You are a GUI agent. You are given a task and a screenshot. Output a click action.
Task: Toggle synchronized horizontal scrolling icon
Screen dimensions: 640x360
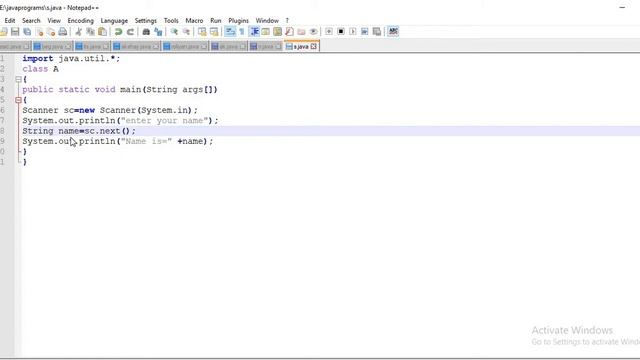click(x=214, y=31)
